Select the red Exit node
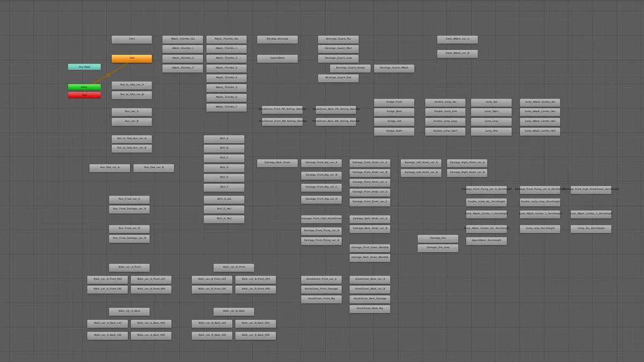The width and height of the screenshot is (644, 362). (x=84, y=95)
